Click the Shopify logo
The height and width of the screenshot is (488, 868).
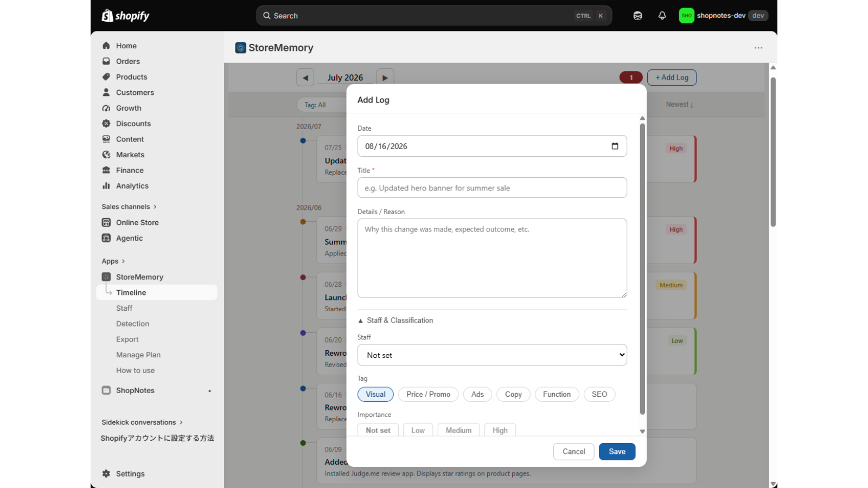tap(125, 16)
